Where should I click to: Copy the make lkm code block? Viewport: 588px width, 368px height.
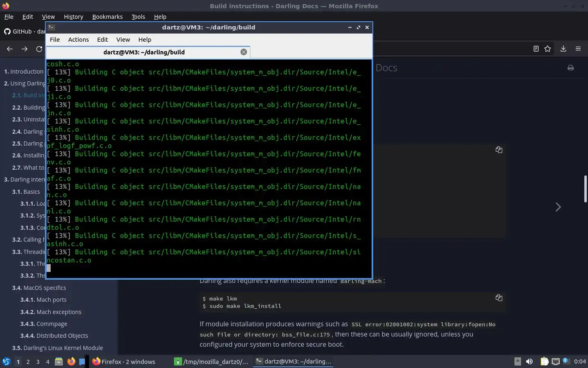[x=499, y=298]
